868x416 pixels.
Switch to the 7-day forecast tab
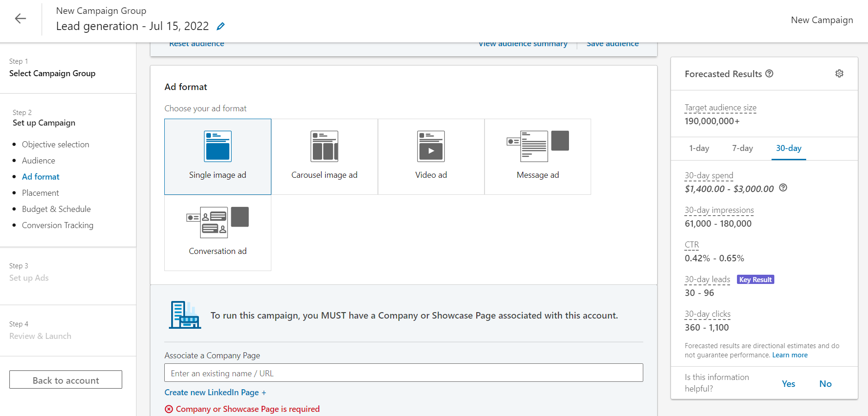tap(742, 148)
